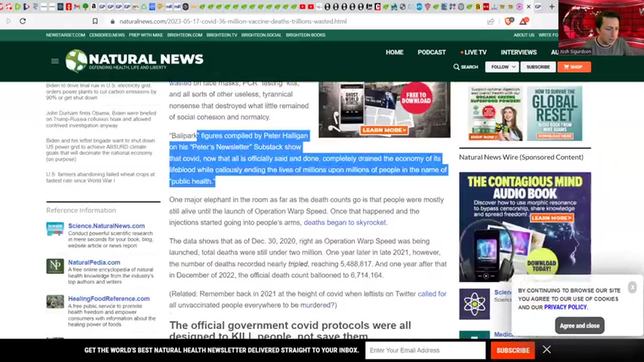This screenshot has width=644, height=362.
Task: Click the Science.NaturalNews.com thumbnail icon
Action: [x=55, y=229]
